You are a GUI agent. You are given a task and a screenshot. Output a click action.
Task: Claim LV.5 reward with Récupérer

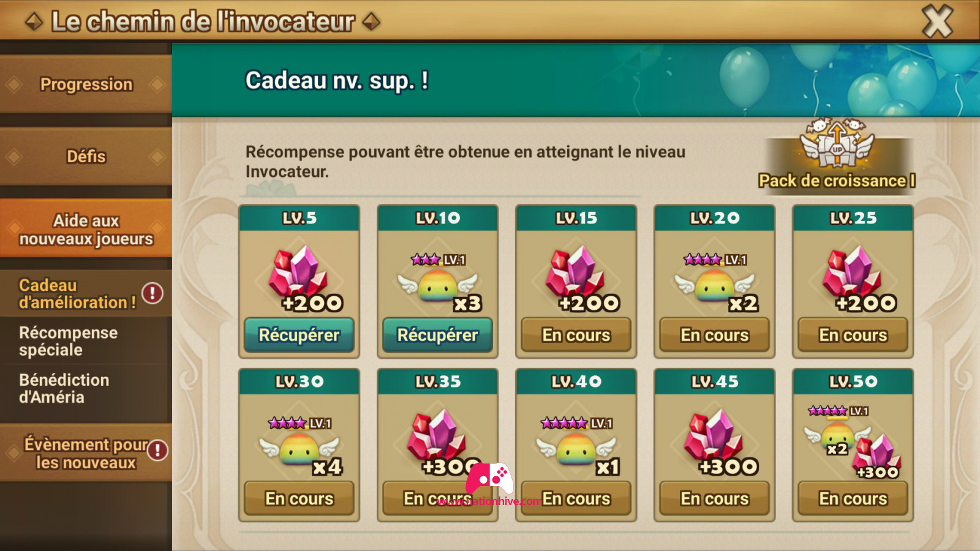[x=299, y=335]
